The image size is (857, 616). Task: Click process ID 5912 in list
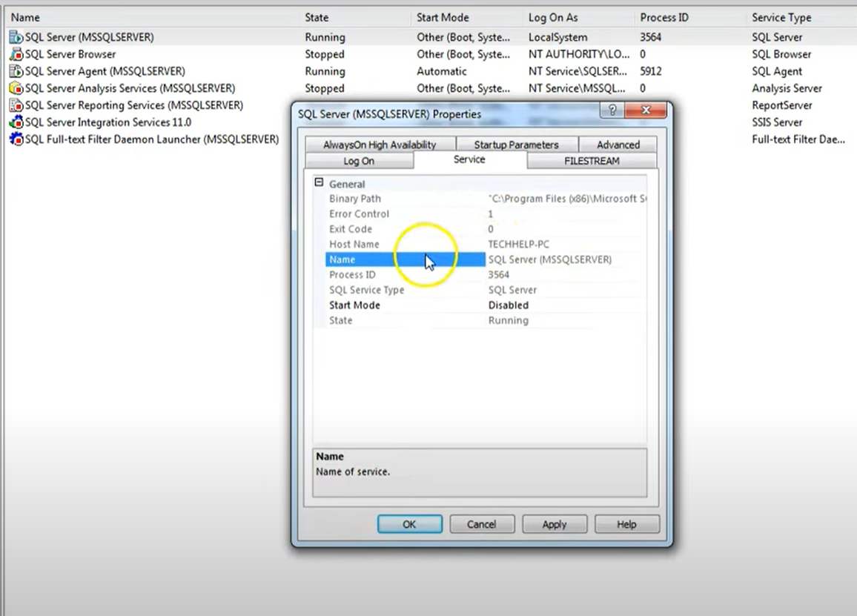[x=651, y=71]
